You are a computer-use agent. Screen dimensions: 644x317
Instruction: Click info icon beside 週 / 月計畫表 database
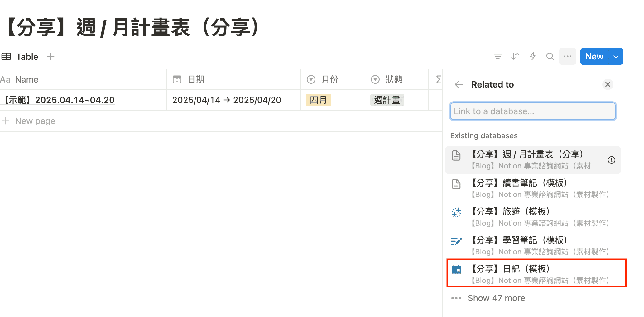click(611, 160)
